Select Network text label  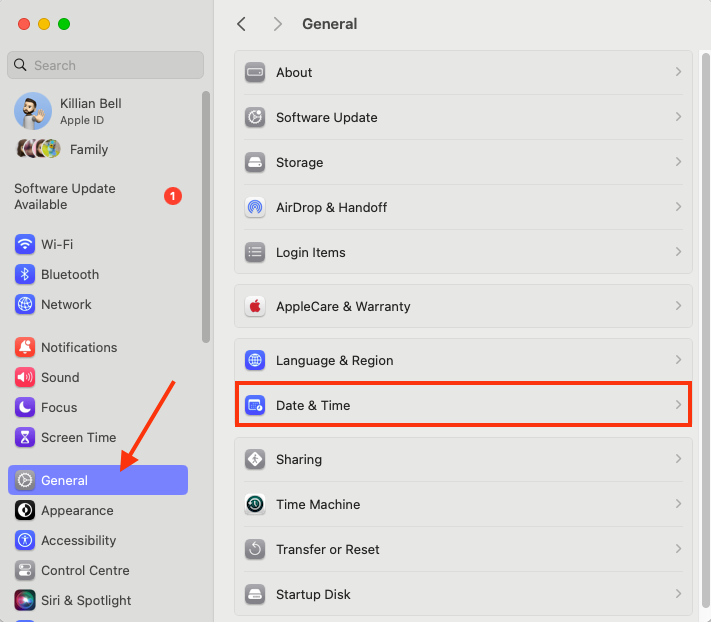click(x=66, y=304)
